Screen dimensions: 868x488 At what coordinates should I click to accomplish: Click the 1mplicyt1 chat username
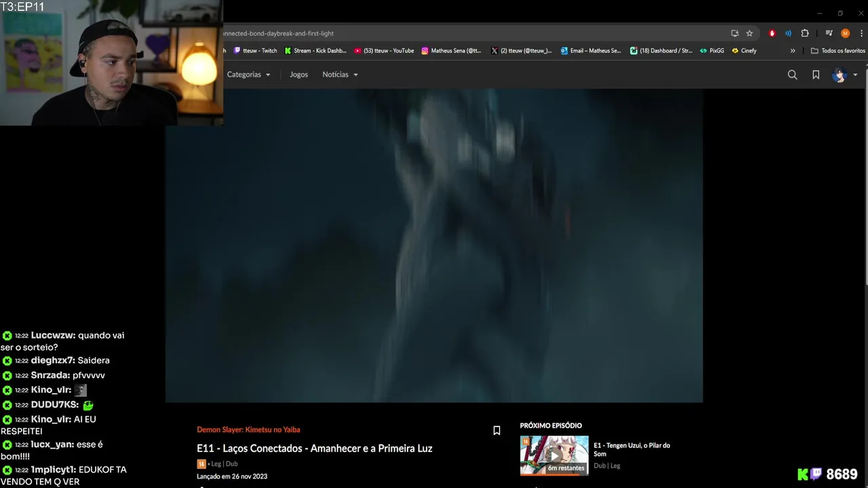(54, 470)
